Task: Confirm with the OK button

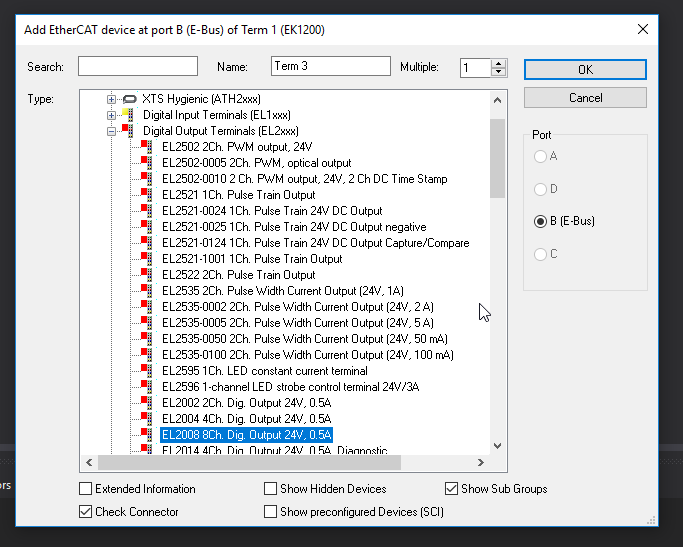Action: 585,70
